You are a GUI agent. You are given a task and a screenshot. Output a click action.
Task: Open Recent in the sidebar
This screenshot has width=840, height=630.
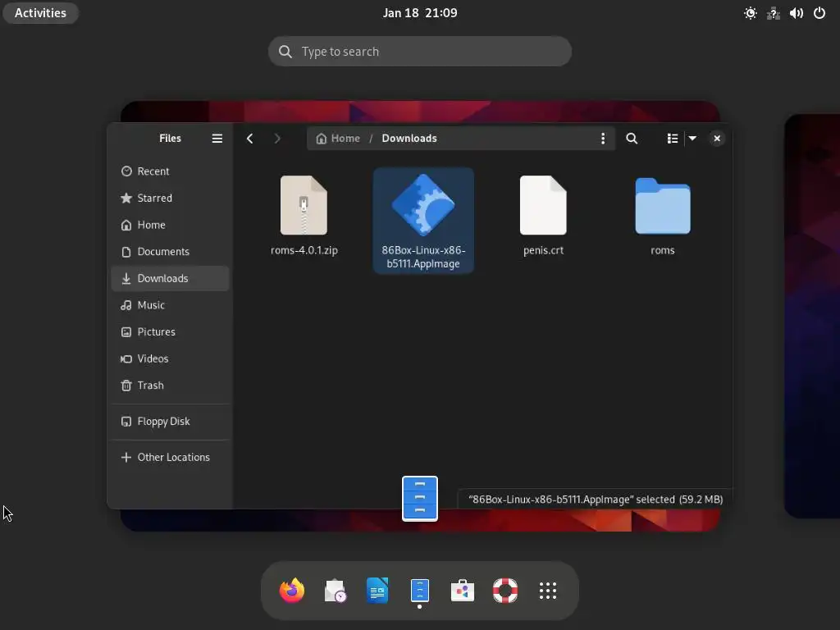tap(171, 171)
